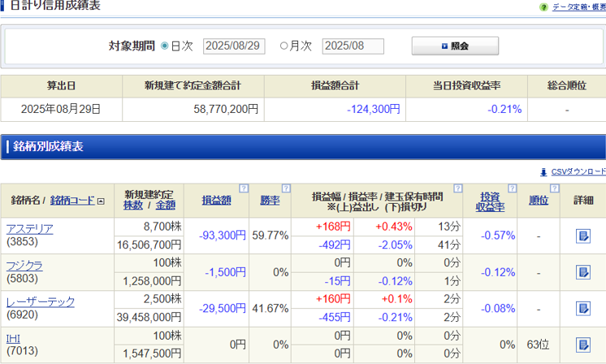The height and width of the screenshot is (364, 606).
Task: Sort by 勝率 column header
Action: (270, 200)
